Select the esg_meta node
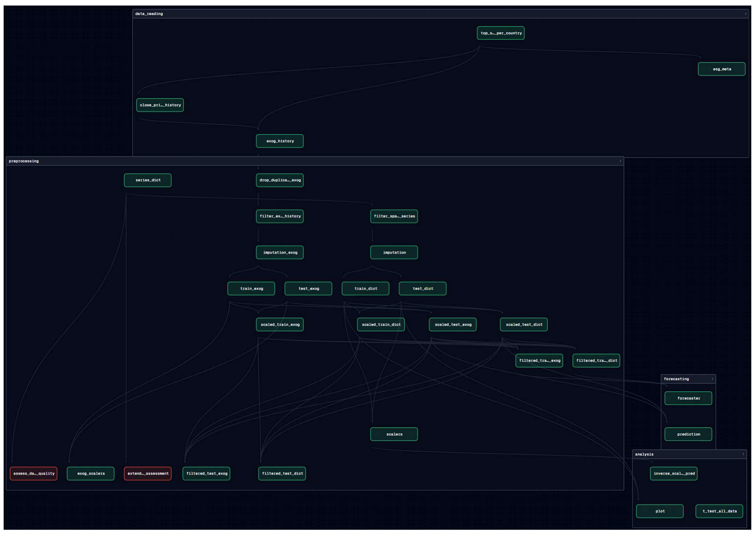Viewport: 756px width, 535px height. point(721,69)
